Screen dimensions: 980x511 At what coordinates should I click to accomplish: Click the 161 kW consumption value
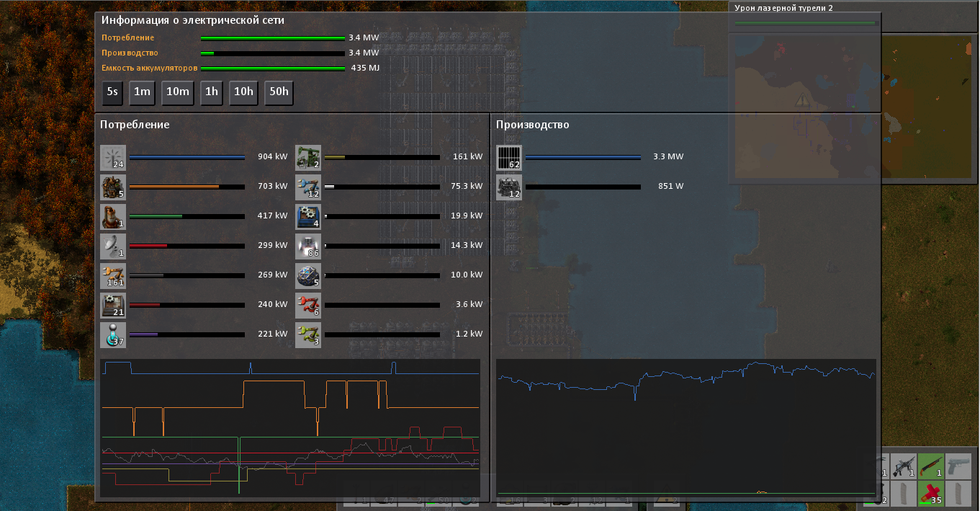[x=468, y=156]
